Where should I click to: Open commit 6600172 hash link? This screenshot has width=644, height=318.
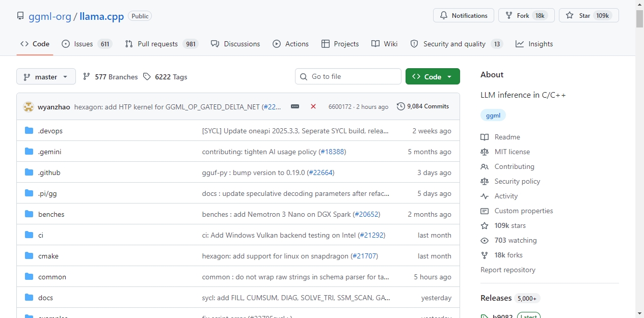pos(340,107)
